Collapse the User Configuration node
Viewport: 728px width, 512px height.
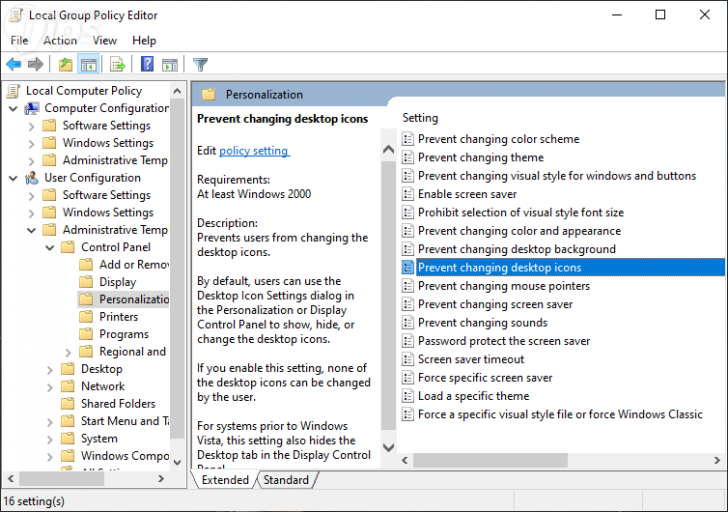pos(13,178)
